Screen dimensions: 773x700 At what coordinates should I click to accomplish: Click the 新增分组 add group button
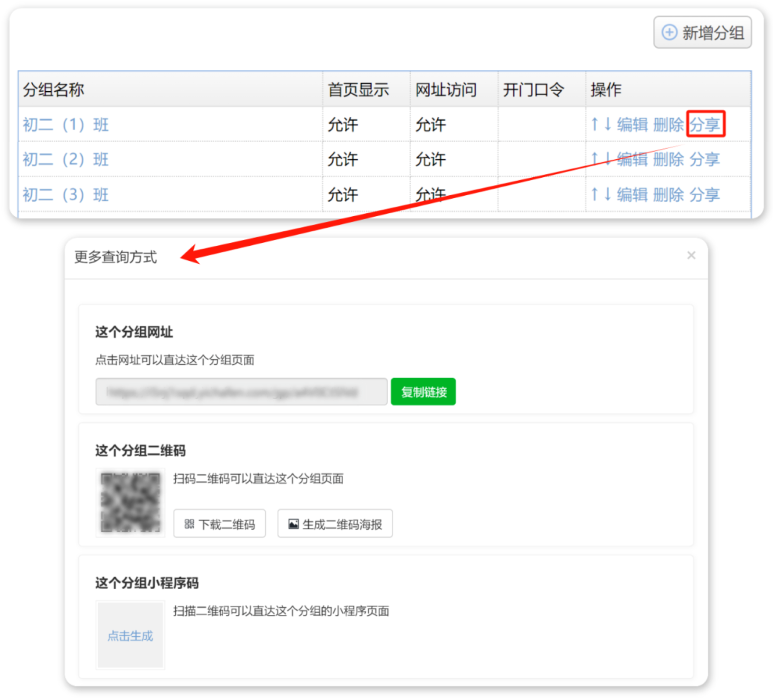click(702, 32)
